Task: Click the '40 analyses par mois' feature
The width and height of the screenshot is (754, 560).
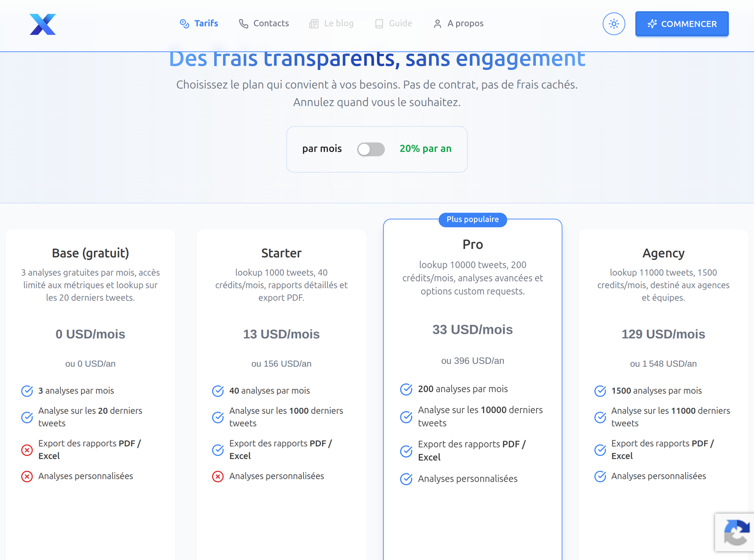Action: click(270, 391)
